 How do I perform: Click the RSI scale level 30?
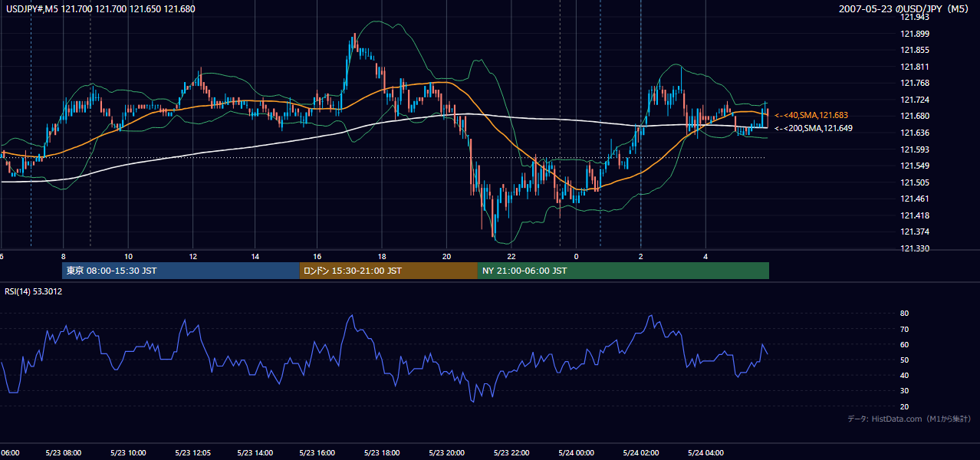[904, 390]
